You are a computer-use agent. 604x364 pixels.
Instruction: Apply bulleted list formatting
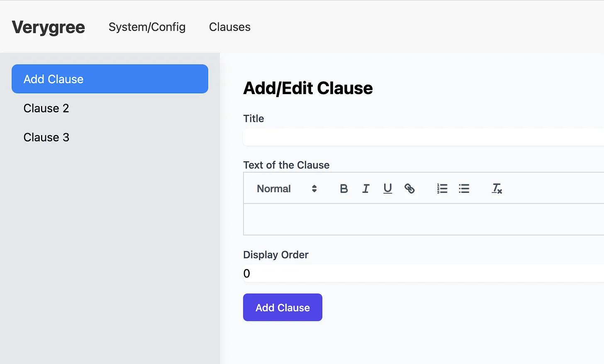464,189
